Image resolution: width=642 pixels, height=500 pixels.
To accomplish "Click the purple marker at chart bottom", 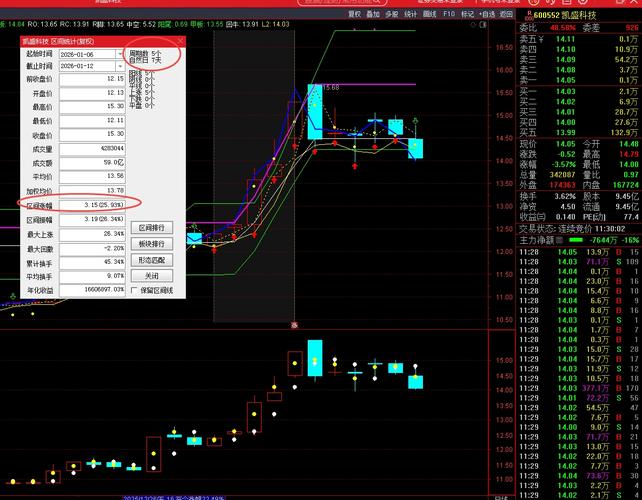I will (294, 324).
